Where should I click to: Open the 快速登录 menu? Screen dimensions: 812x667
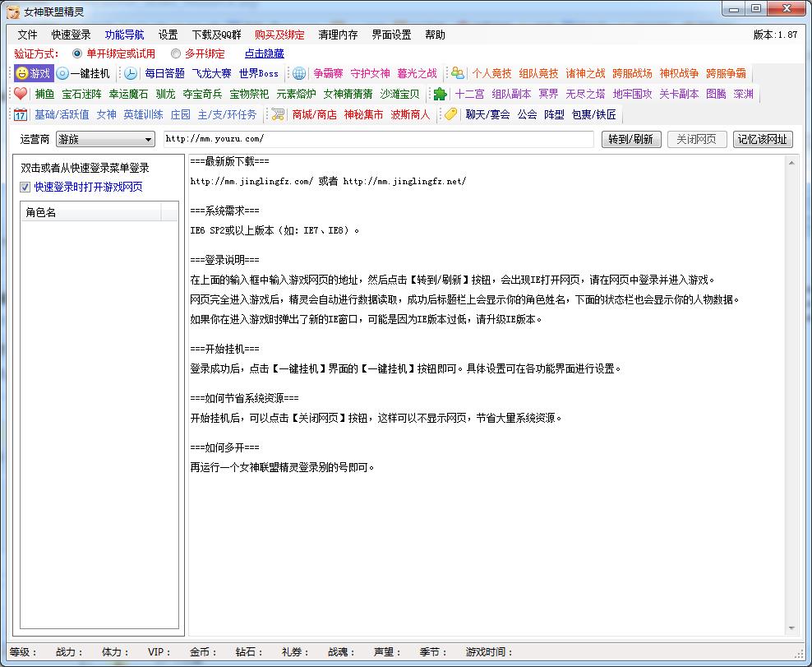click(x=71, y=35)
